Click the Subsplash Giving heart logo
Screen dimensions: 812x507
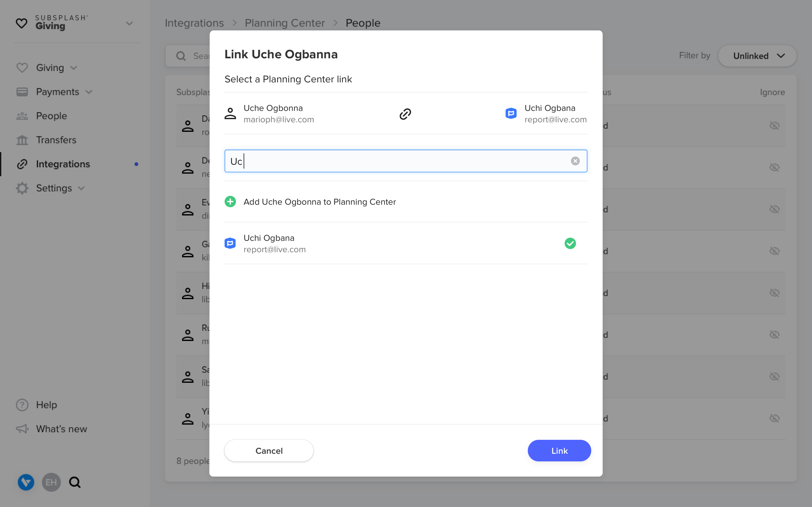(x=22, y=23)
